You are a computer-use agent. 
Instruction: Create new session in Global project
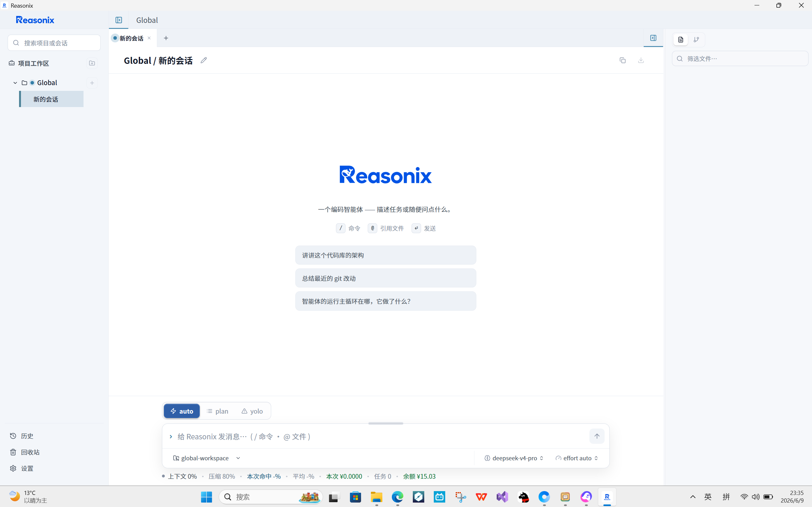point(92,83)
